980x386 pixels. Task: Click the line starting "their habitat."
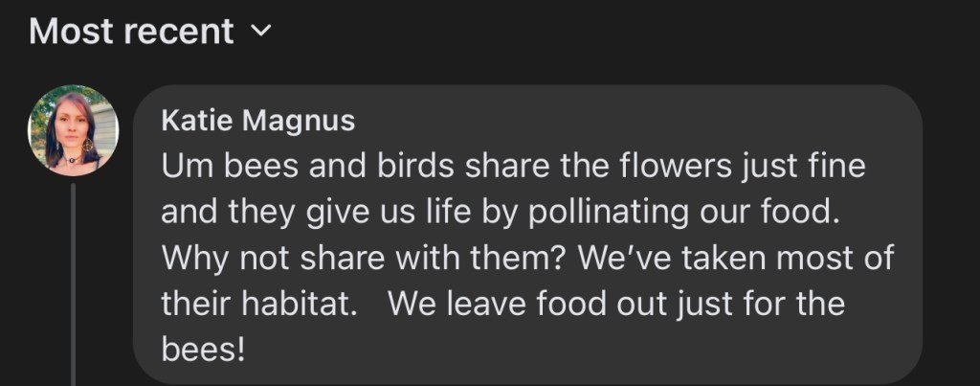[x=502, y=305]
